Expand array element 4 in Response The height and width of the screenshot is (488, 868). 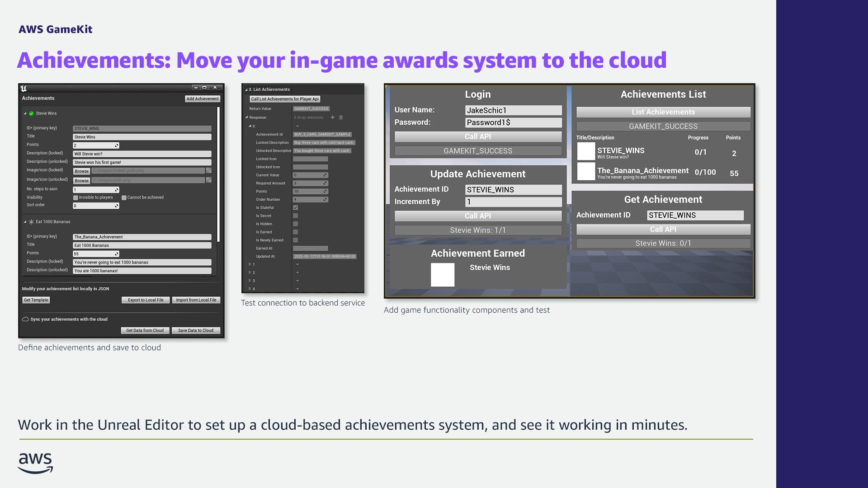point(250,288)
